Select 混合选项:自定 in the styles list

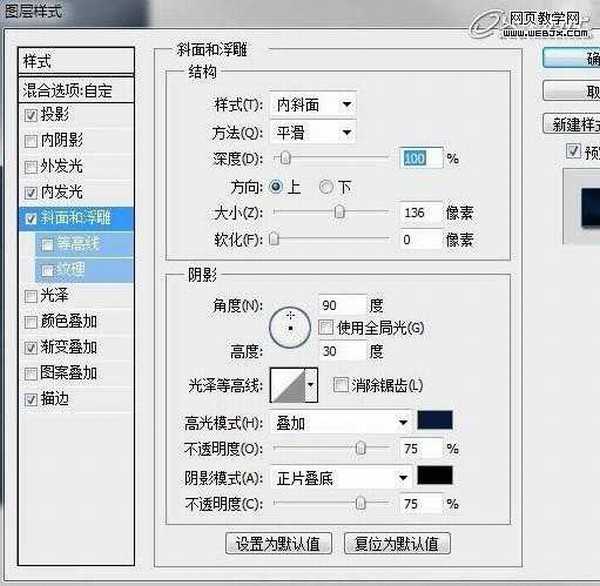tap(68, 90)
